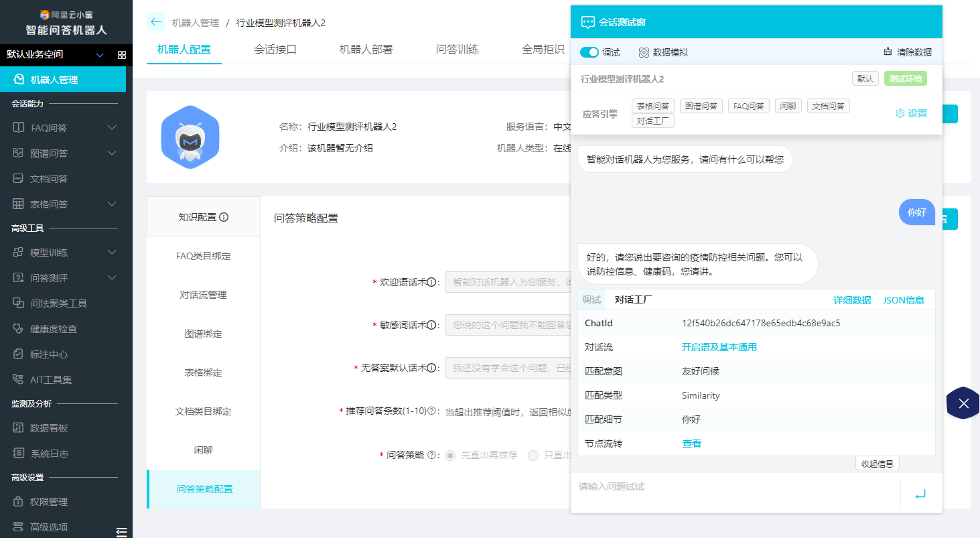Click the 文档问答 sidebar icon
Viewport: 980px width, 538px height.
tap(19, 179)
